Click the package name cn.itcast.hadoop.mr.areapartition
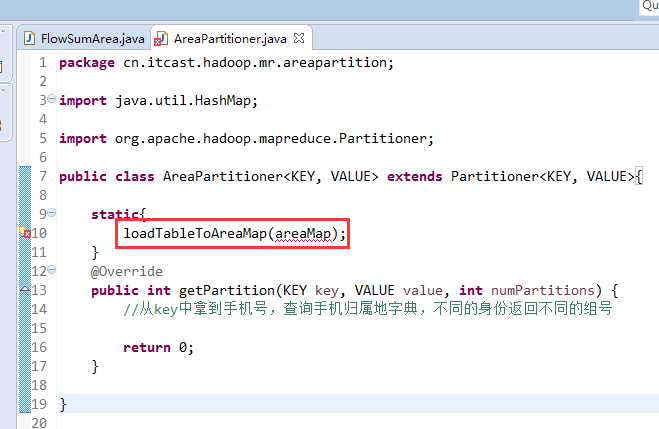659x429 pixels. [x=255, y=63]
